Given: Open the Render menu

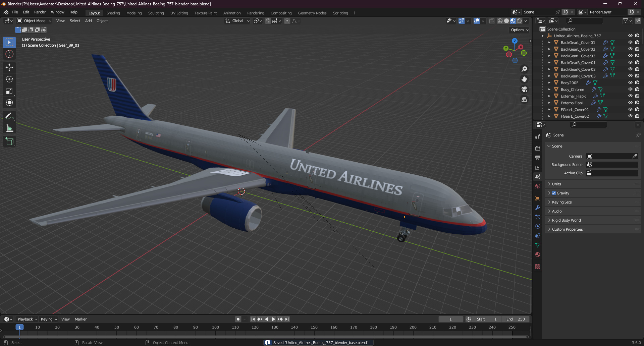Looking at the screenshot, I should [40, 12].
